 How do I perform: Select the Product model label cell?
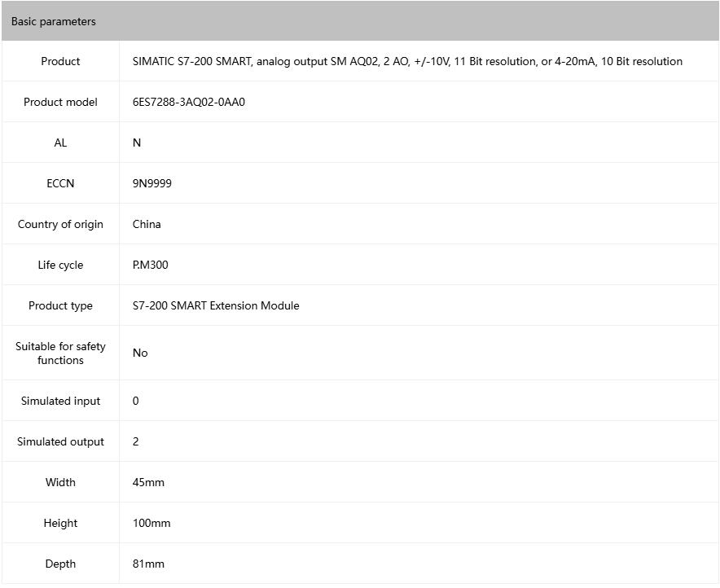tap(60, 102)
